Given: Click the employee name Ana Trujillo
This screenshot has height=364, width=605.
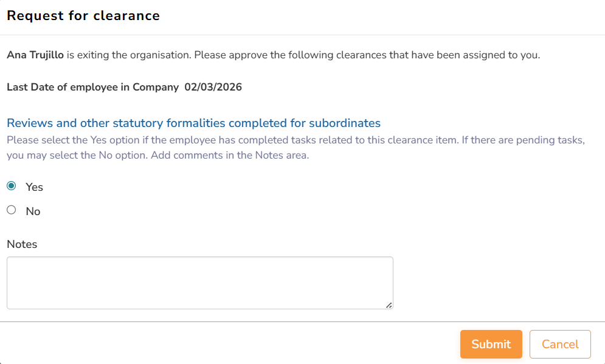Looking at the screenshot, I should (x=35, y=55).
